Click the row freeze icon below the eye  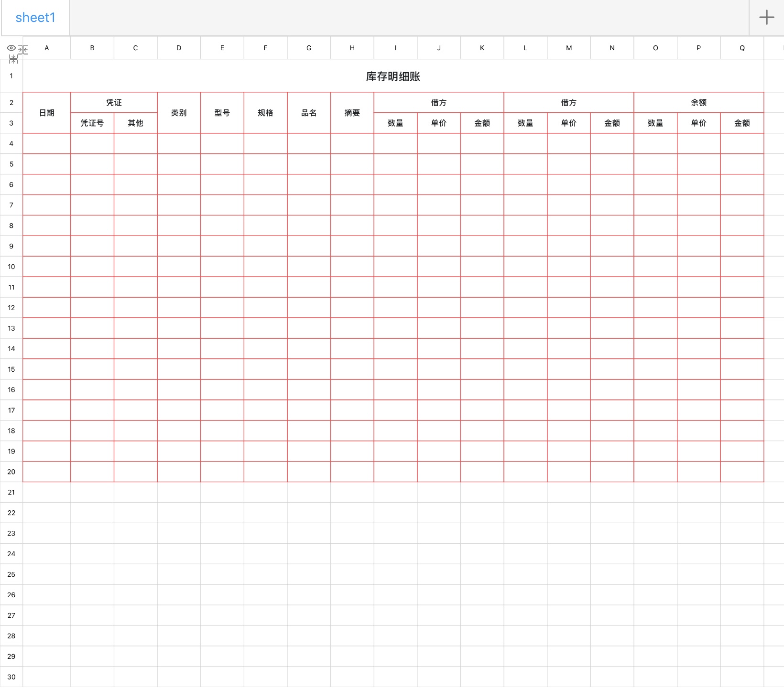click(13, 59)
